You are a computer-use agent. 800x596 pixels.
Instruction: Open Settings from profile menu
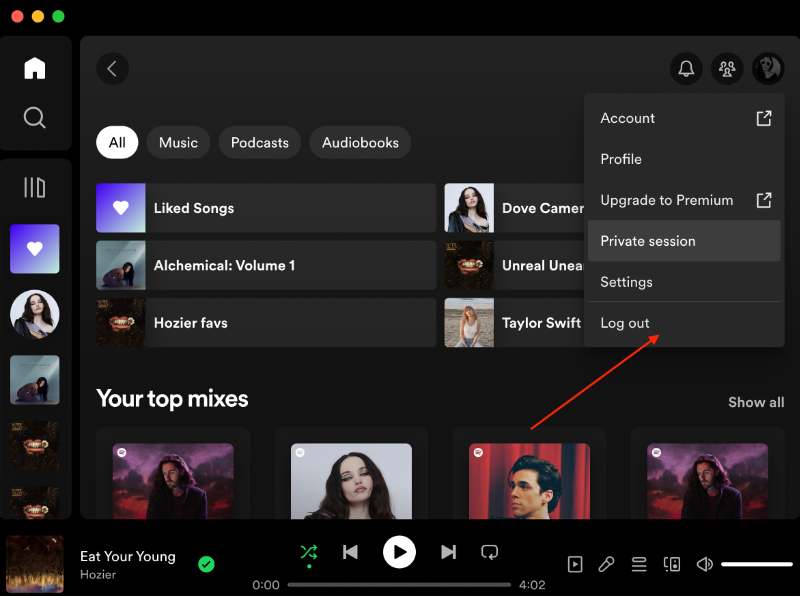[684, 282]
